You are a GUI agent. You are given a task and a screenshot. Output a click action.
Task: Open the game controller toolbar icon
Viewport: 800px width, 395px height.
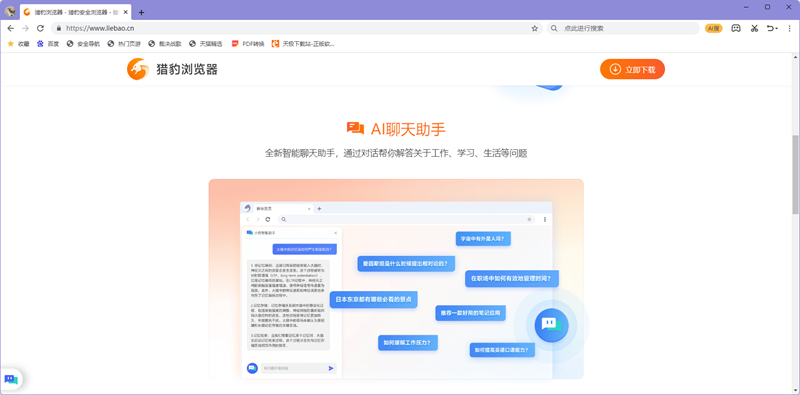click(736, 29)
